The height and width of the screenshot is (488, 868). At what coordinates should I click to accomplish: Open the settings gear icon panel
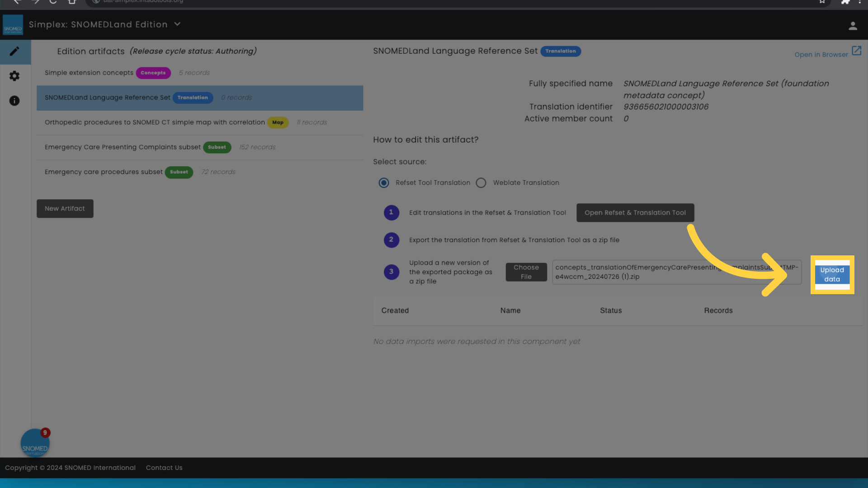(14, 75)
